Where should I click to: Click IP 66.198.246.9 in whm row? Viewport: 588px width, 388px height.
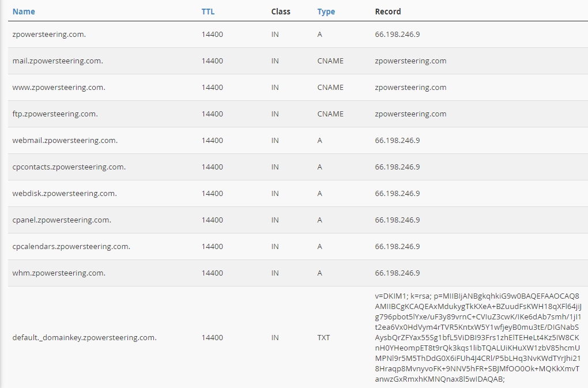398,273
